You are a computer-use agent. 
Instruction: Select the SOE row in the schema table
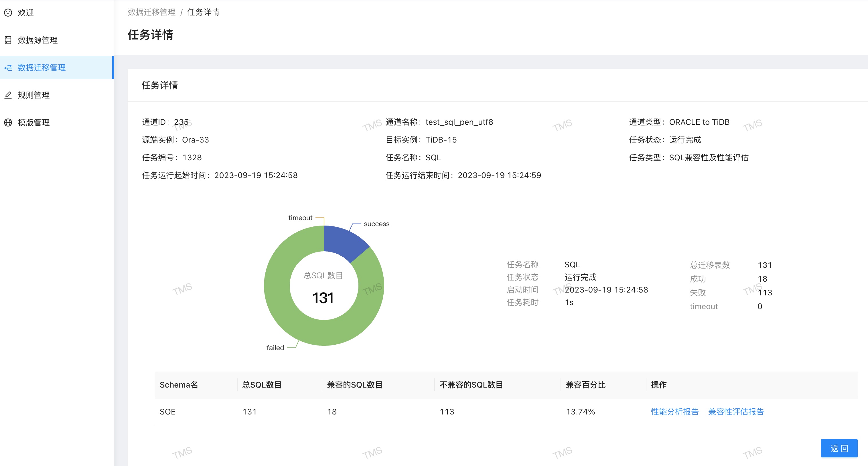pos(167,412)
